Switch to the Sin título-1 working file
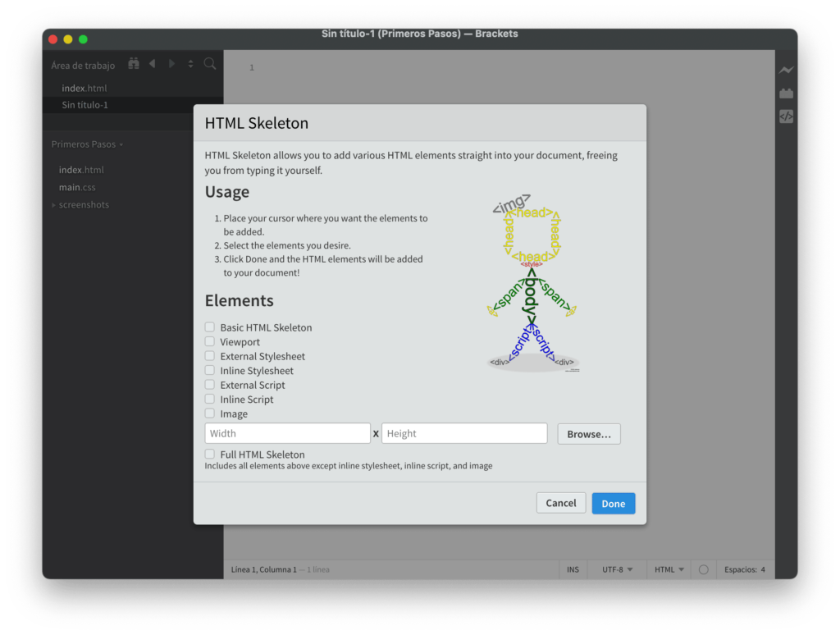Viewport: 840px width, 635px height. 84,105
